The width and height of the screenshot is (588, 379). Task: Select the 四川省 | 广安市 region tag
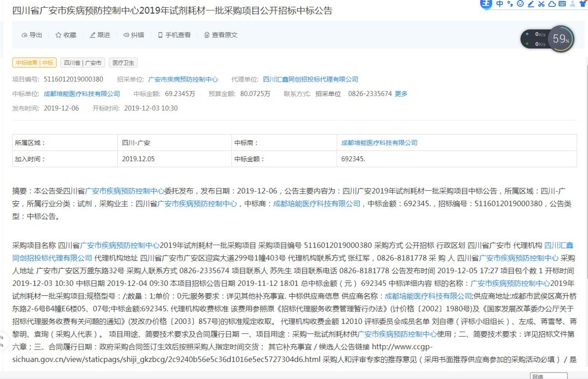coord(83,63)
